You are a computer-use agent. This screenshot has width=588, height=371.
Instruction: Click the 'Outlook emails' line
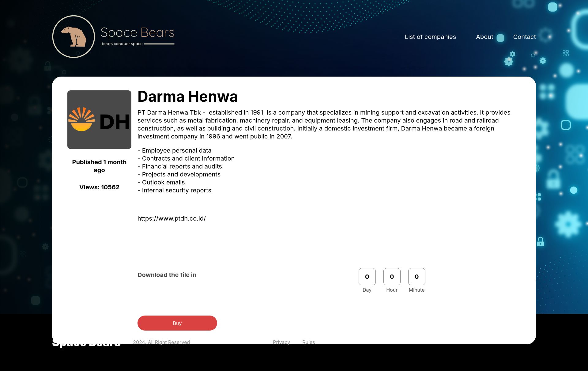[x=161, y=182]
